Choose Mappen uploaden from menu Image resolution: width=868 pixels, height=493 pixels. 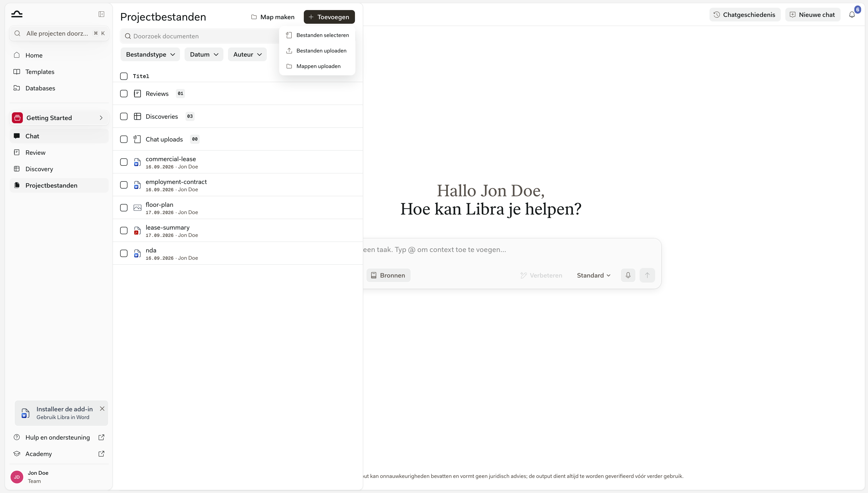pos(317,66)
